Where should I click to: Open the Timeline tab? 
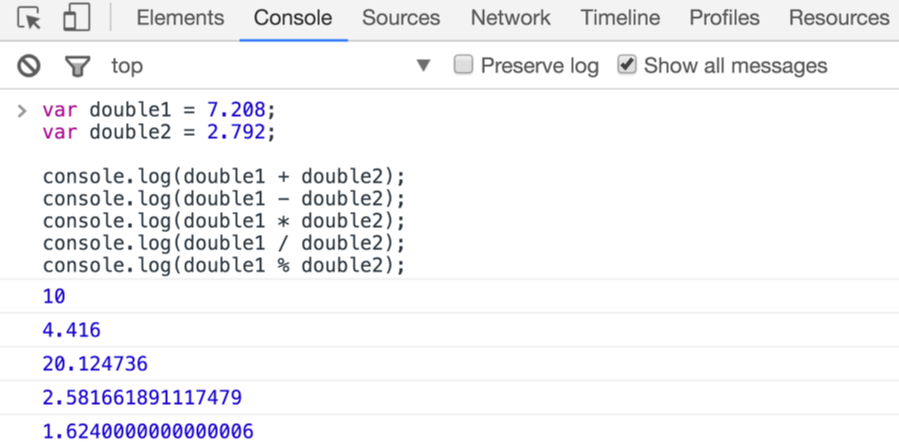tap(620, 18)
